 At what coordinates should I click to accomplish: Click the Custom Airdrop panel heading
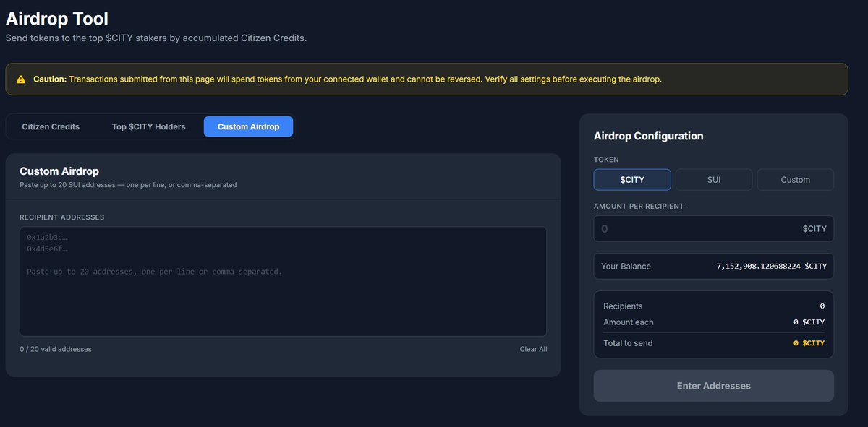coord(59,171)
